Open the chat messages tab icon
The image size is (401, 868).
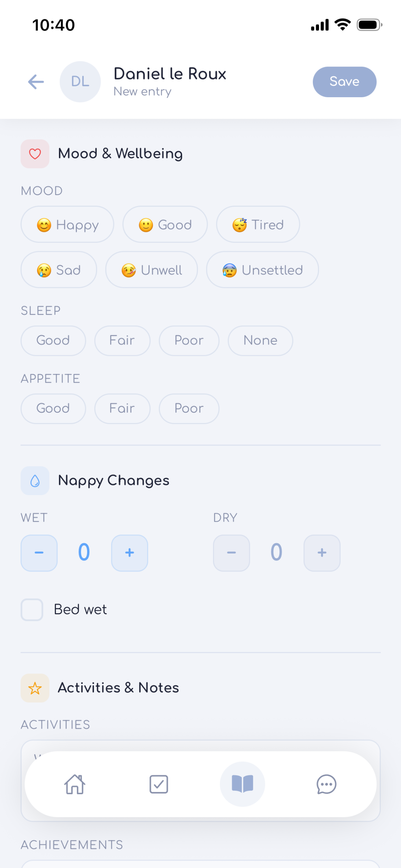[x=326, y=784]
